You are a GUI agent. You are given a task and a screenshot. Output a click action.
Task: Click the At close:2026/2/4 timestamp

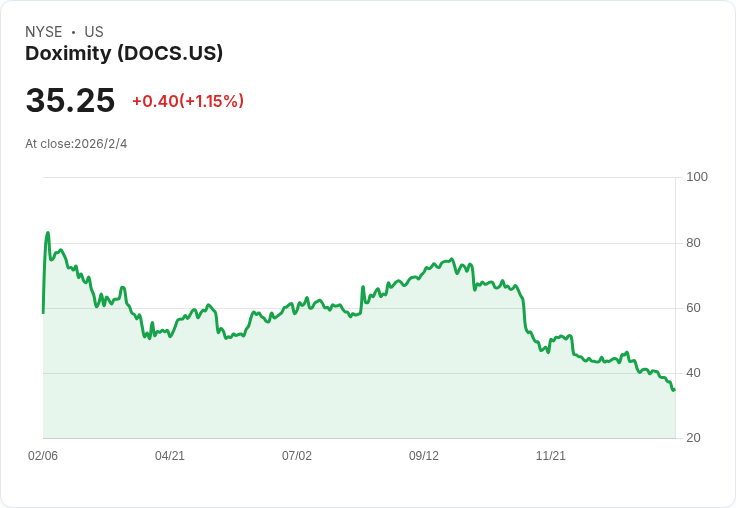(76, 144)
